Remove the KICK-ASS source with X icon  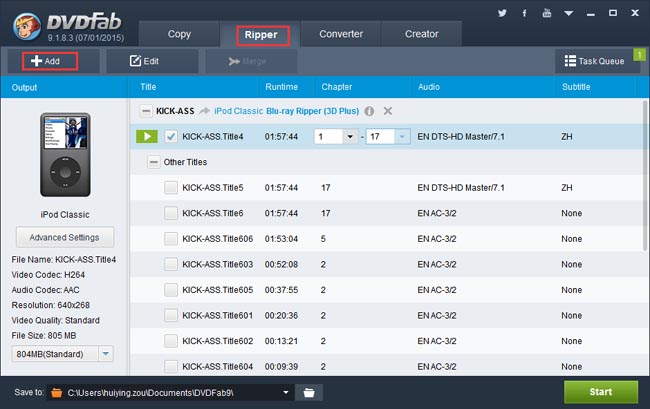coord(388,111)
